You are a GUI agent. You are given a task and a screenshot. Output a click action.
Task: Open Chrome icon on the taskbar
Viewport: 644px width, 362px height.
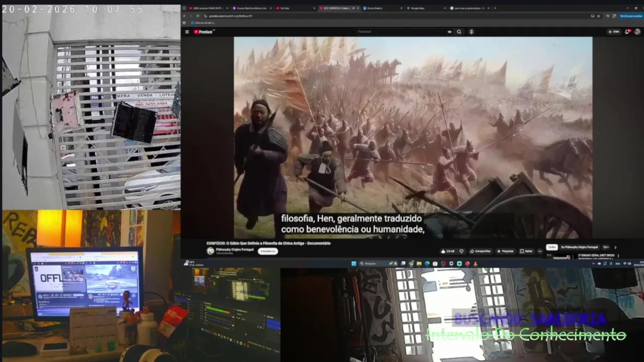[x=411, y=263]
